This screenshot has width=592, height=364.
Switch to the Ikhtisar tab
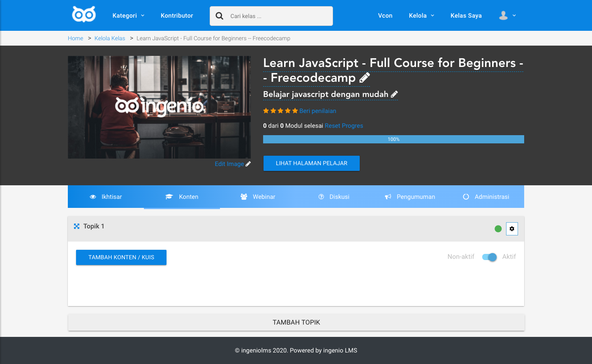click(106, 197)
